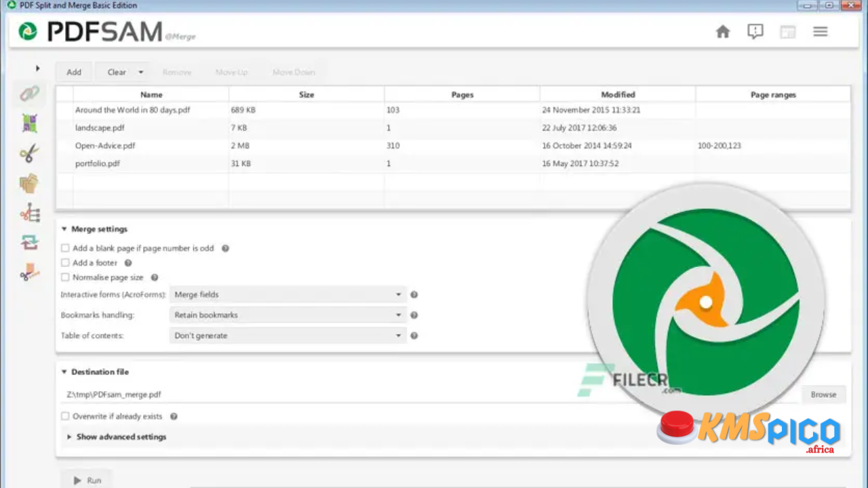Tick Overwrite if already exists

[65, 417]
